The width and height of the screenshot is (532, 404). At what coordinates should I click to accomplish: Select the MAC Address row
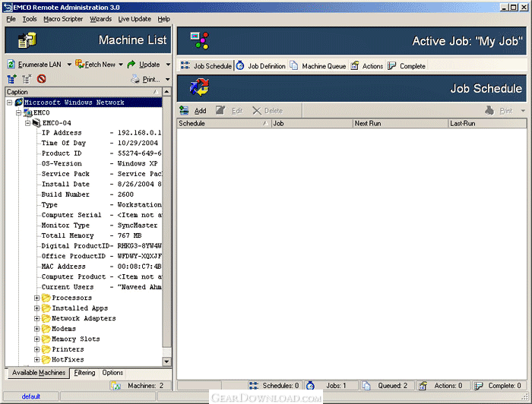[x=101, y=267]
